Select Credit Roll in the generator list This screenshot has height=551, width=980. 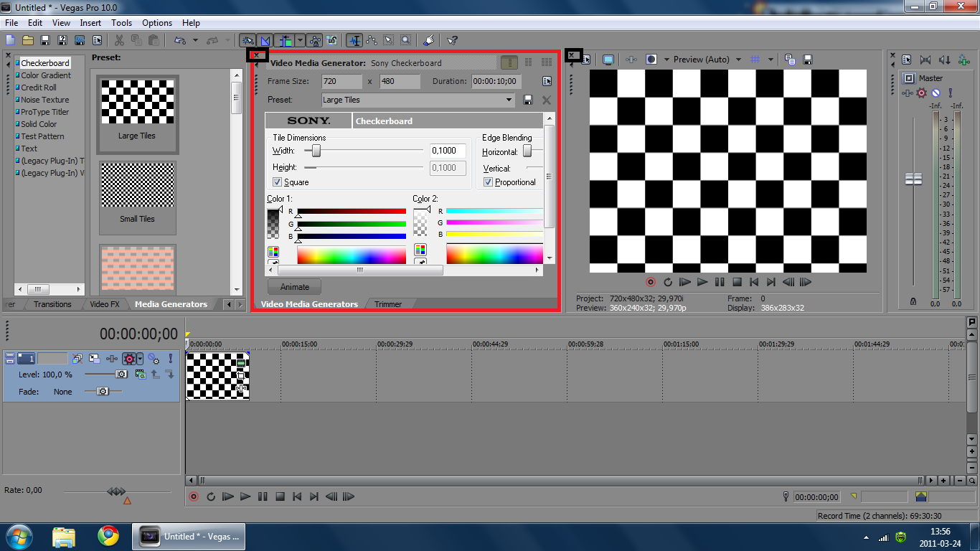point(39,88)
